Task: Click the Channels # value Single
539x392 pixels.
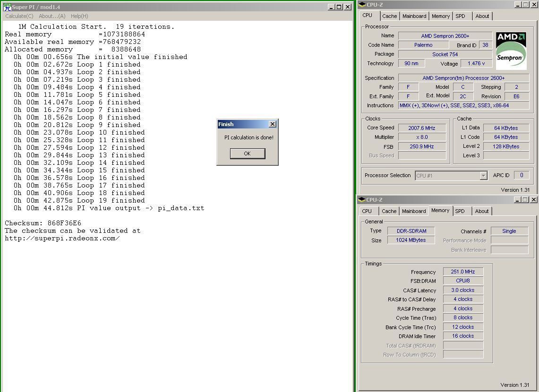Action: 509,231
